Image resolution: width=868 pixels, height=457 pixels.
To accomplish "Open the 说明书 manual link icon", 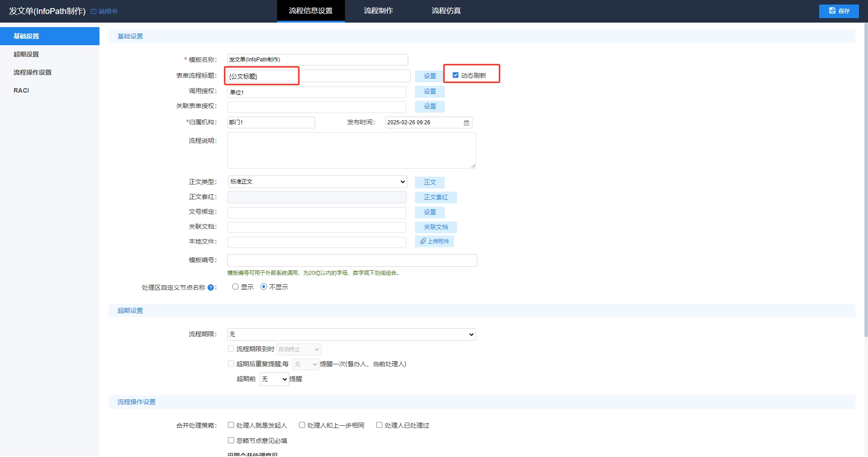I will coord(94,11).
